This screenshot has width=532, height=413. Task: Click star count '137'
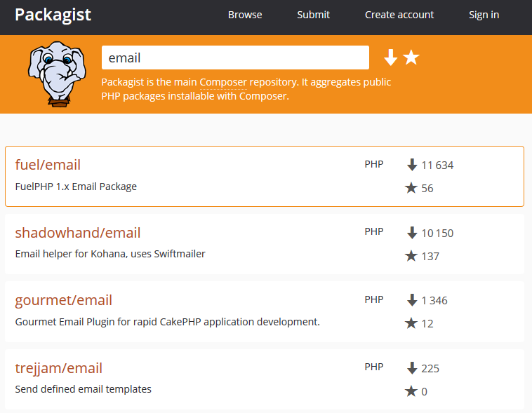click(x=430, y=257)
